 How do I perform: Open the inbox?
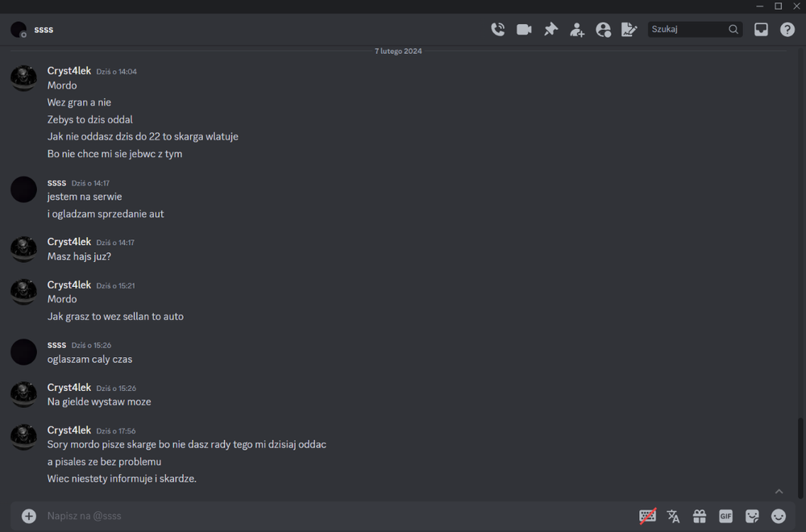tap(761, 29)
